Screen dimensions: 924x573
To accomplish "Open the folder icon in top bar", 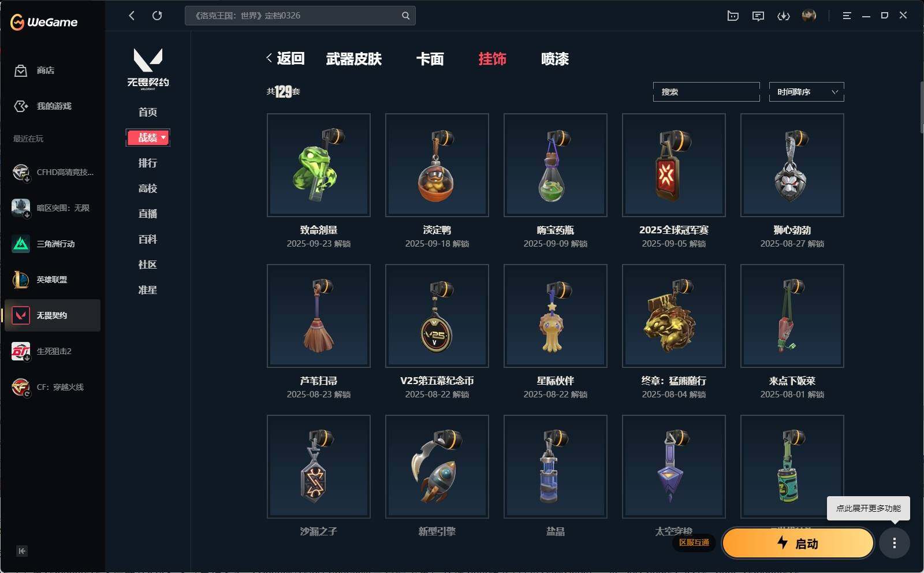I will click(733, 16).
